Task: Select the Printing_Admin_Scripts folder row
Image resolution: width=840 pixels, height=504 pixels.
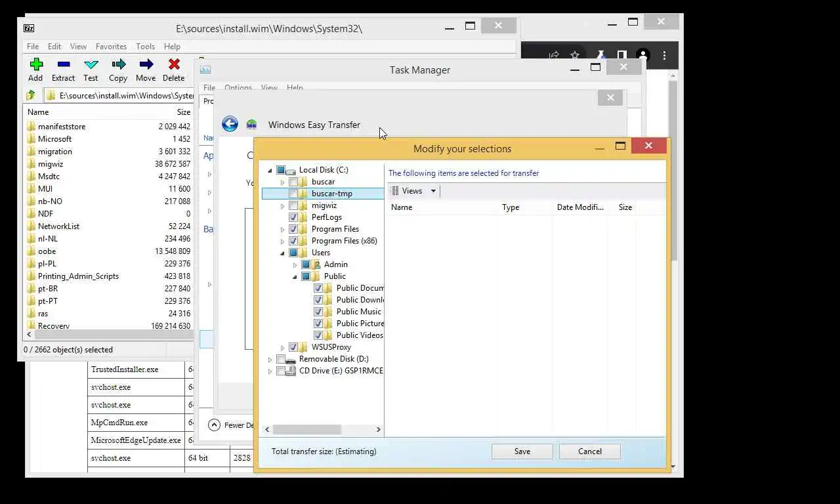Action: tap(108, 276)
